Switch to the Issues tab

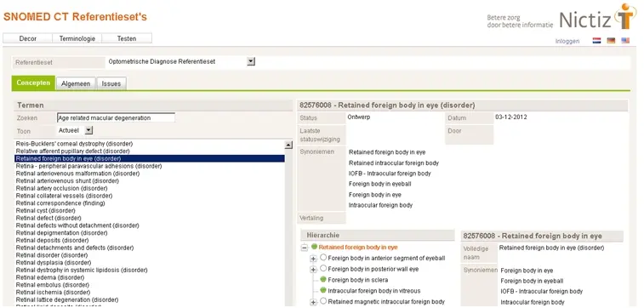111,83
